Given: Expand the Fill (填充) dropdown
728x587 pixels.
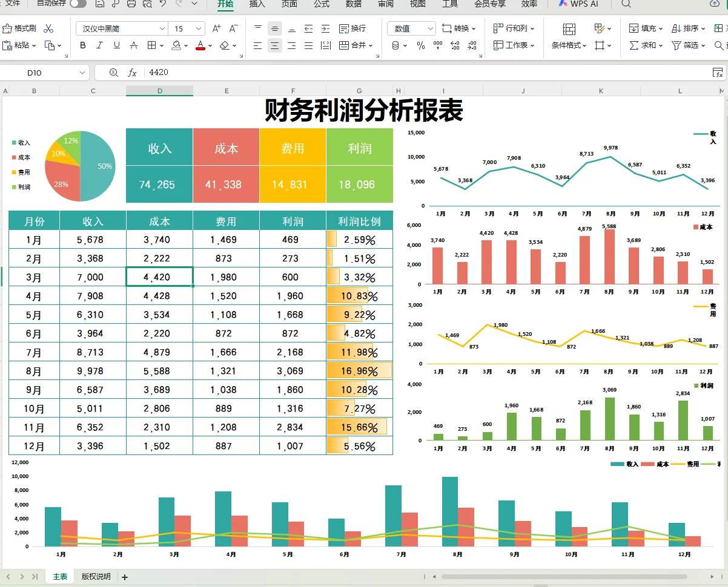Looking at the screenshot, I should 661,28.
